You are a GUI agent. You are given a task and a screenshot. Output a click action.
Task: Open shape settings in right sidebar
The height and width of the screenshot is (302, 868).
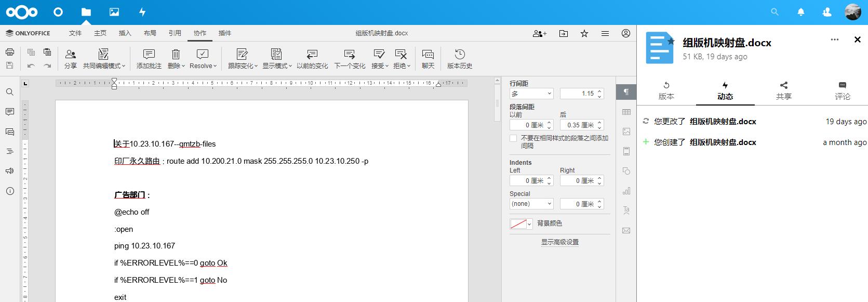coord(626,171)
